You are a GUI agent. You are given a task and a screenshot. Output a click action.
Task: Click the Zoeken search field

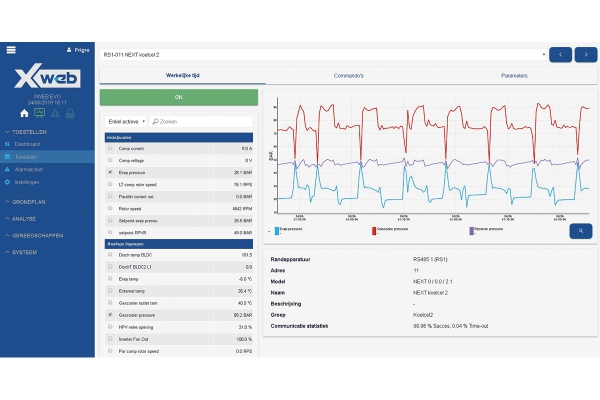201,121
